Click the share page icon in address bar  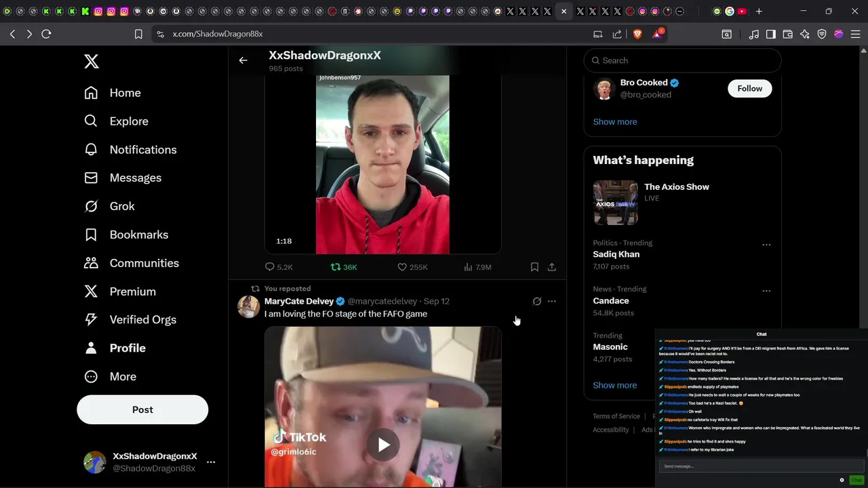(x=617, y=34)
